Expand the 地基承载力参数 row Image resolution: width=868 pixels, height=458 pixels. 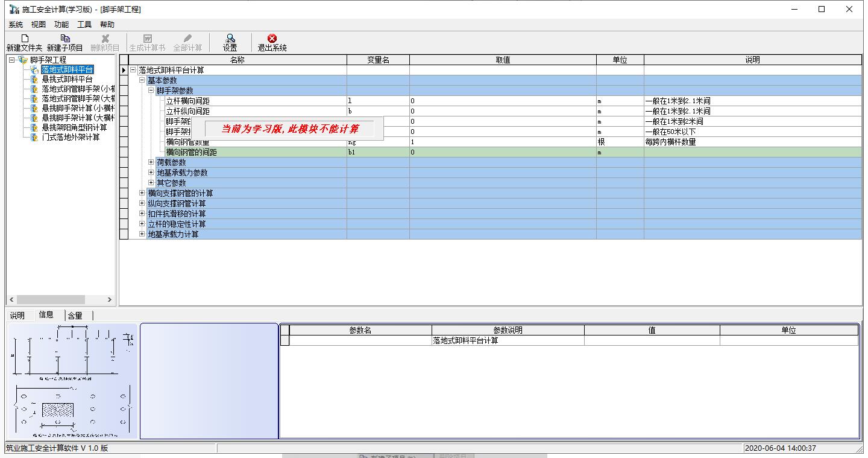[149, 173]
